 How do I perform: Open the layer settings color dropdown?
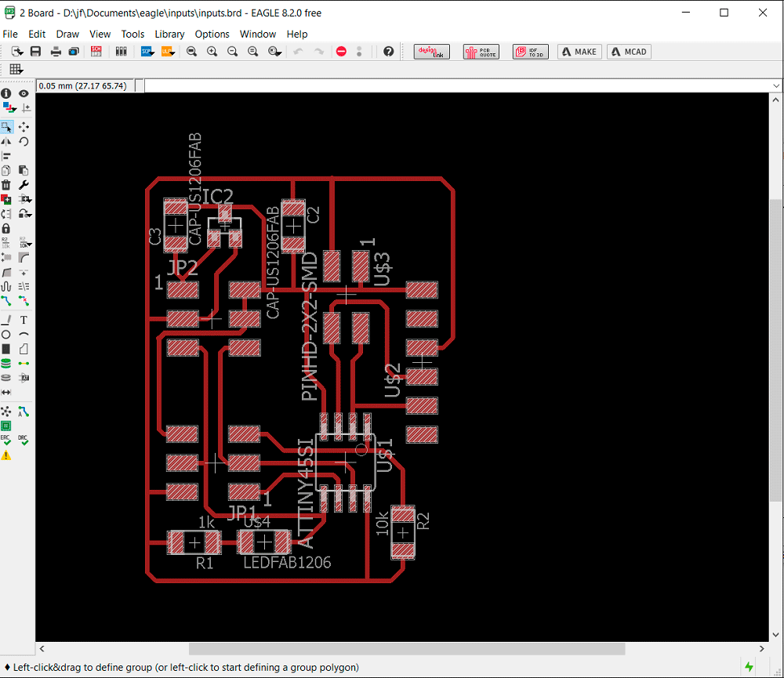point(9,107)
